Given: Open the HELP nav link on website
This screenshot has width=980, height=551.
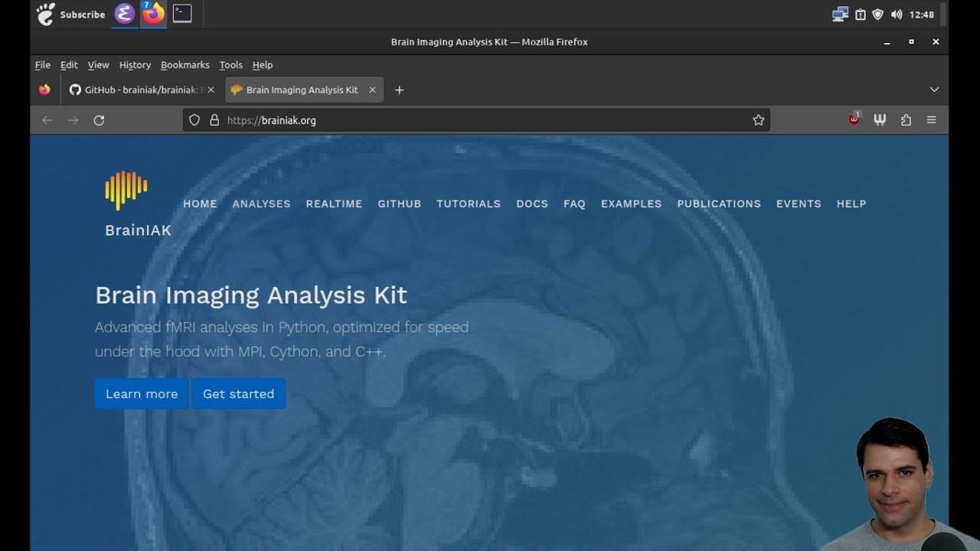Looking at the screenshot, I should click(x=851, y=204).
